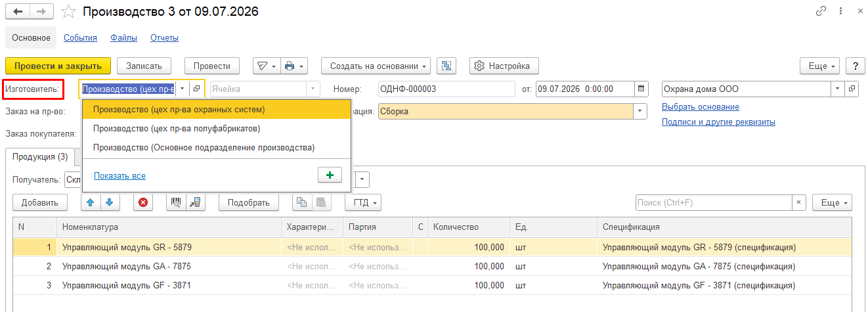The height and width of the screenshot is (312, 868).
Task: Open the print menu printer icon
Action: pos(294,66)
